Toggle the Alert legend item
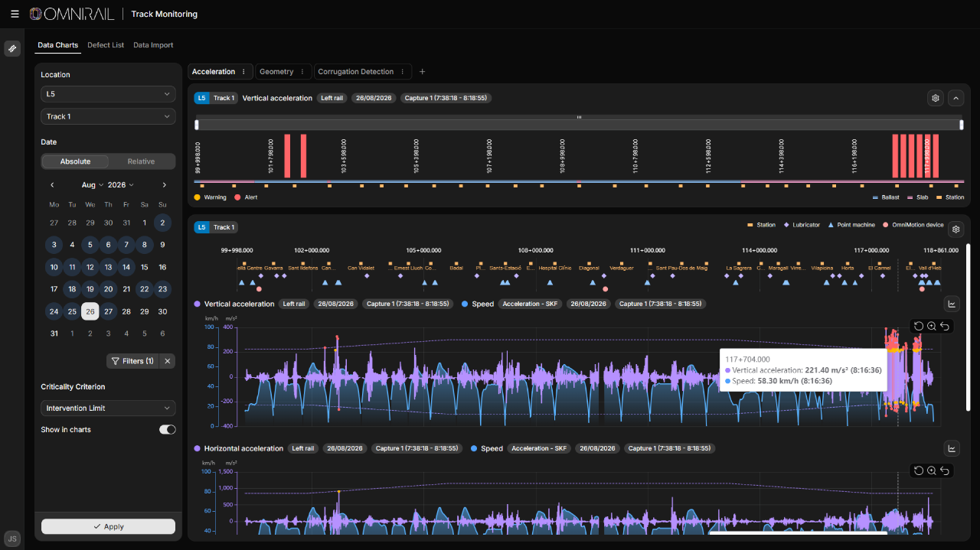This screenshot has height=550, width=980. coord(245,197)
